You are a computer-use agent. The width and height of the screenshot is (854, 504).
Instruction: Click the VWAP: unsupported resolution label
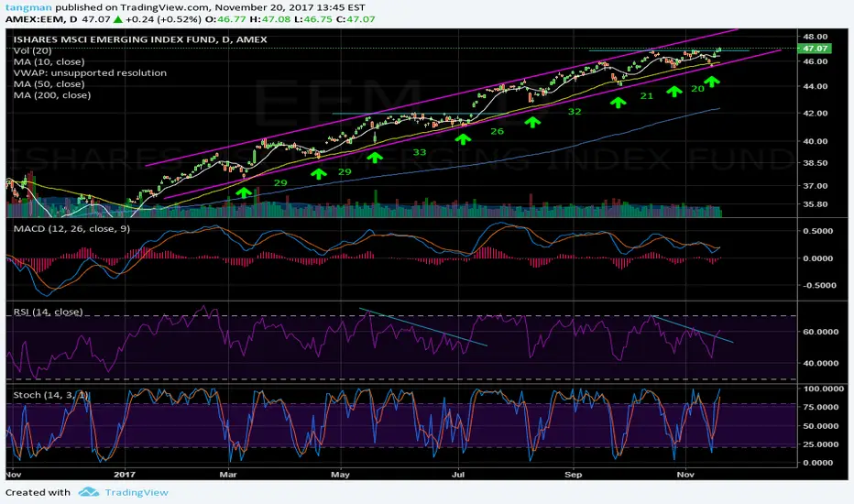(90, 72)
